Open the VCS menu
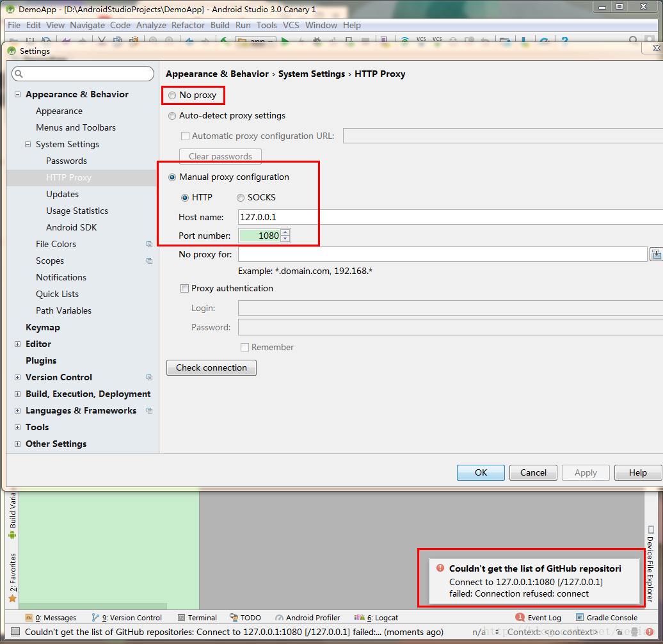The width and height of the screenshot is (663, 644). pos(291,25)
